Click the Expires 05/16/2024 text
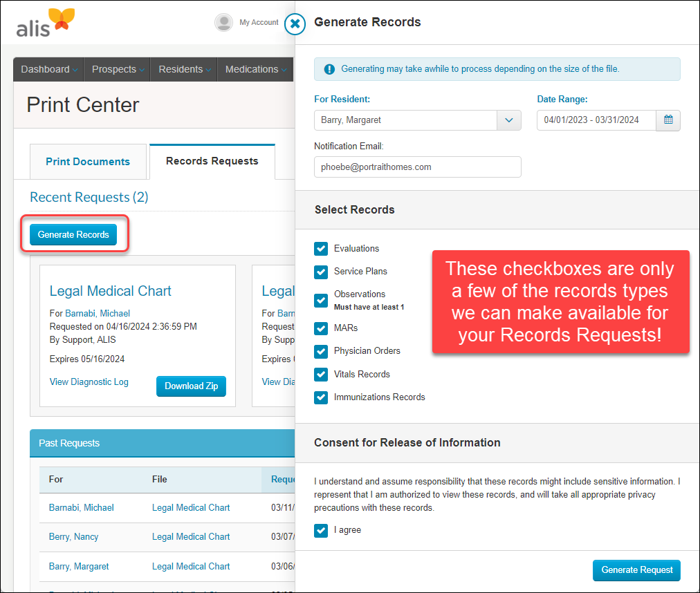 (87, 359)
